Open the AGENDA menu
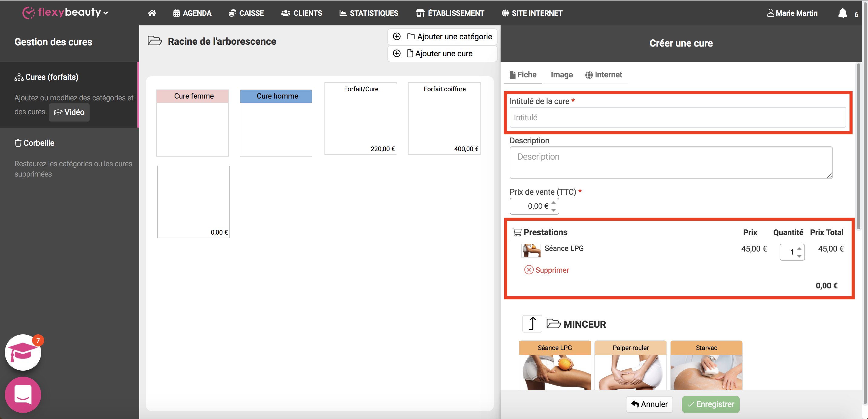This screenshot has height=419, width=868. (192, 13)
